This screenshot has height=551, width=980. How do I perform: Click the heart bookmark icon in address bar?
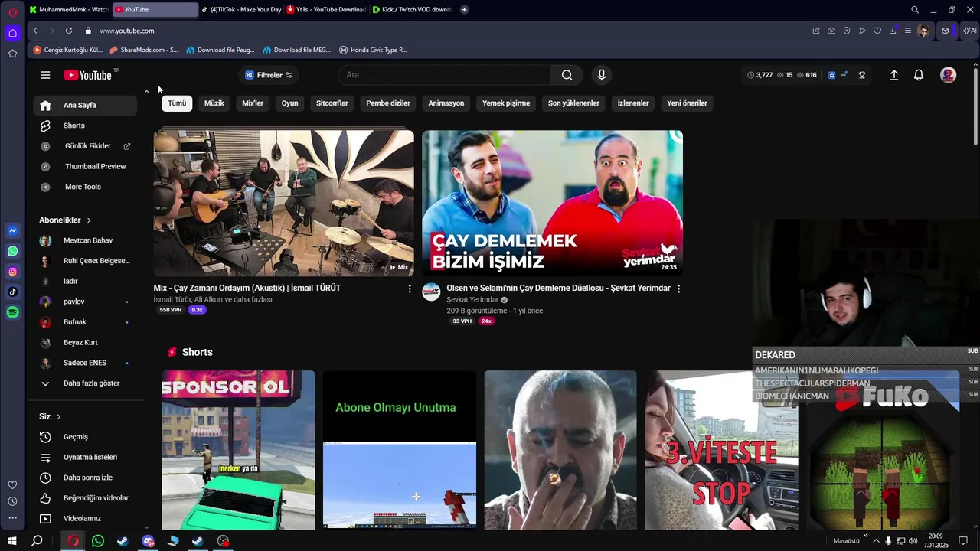pyautogui.click(x=877, y=31)
